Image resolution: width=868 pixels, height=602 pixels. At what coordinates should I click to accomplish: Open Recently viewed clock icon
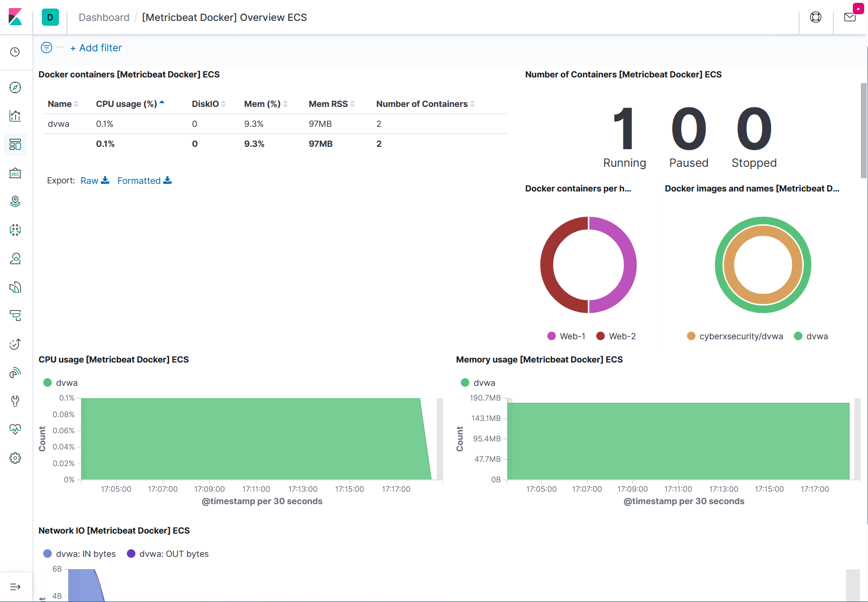pos(15,51)
